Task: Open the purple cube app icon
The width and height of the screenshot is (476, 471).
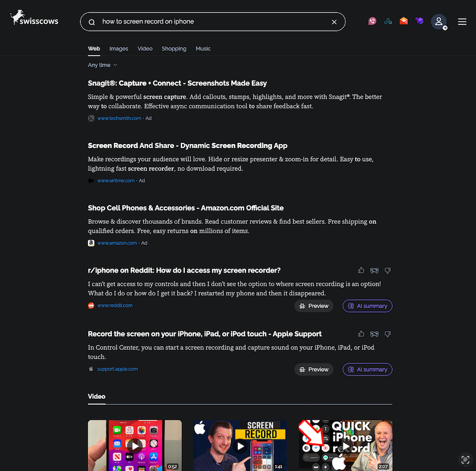Action: 419,21
